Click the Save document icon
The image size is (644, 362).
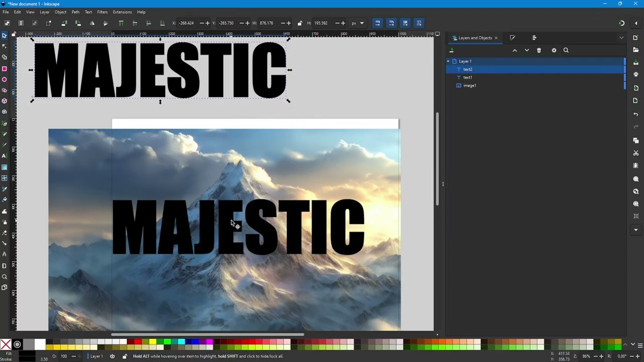636,62
